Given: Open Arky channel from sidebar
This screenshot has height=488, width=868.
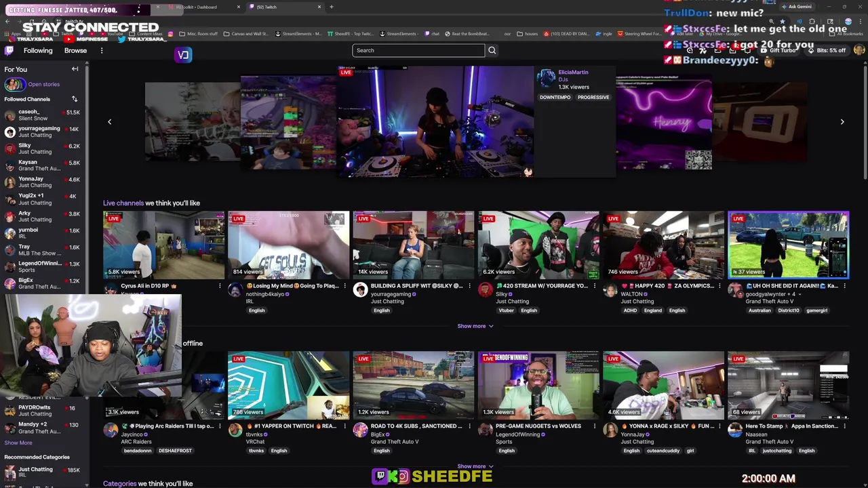Looking at the screenshot, I should [42, 216].
